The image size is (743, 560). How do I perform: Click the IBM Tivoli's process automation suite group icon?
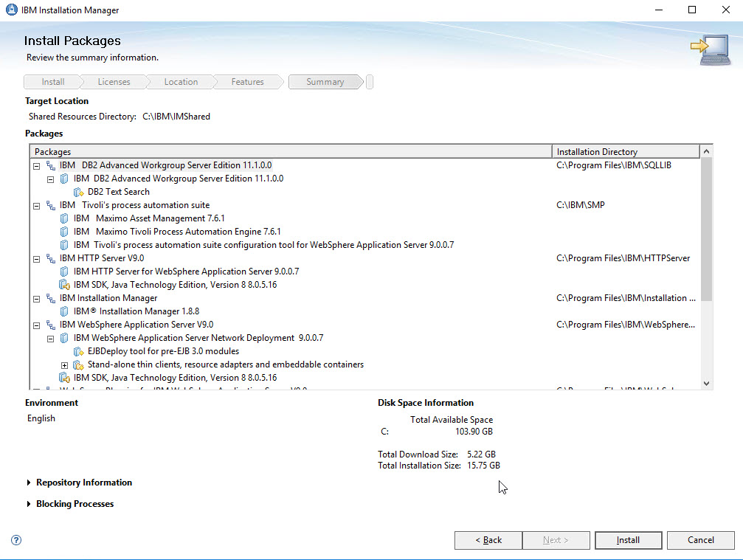coord(50,205)
